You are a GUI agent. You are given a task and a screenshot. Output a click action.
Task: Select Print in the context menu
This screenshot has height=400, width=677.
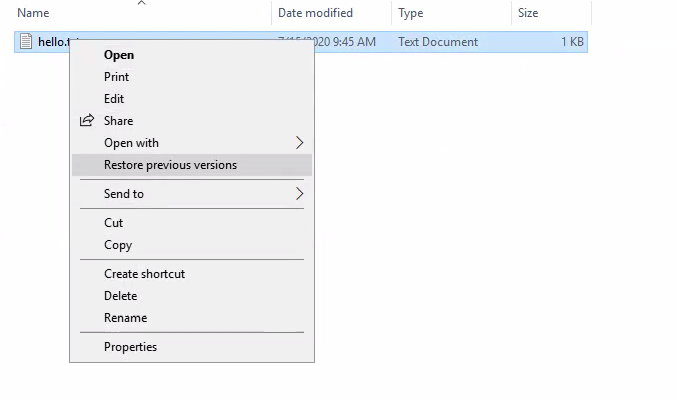click(192, 77)
